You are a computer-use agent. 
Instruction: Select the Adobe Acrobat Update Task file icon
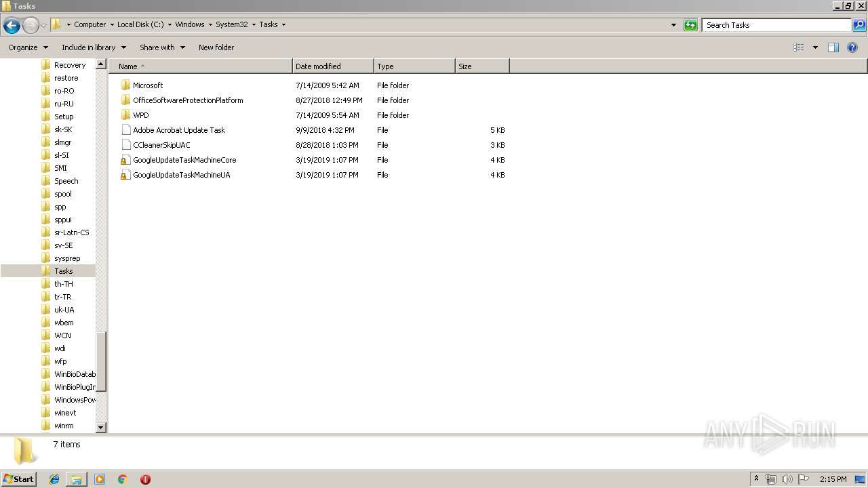point(125,130)
